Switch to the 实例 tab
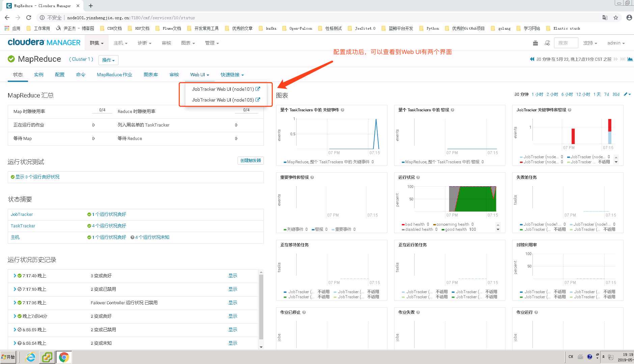This screenshot has width=634, height=364. coord(39,75)
